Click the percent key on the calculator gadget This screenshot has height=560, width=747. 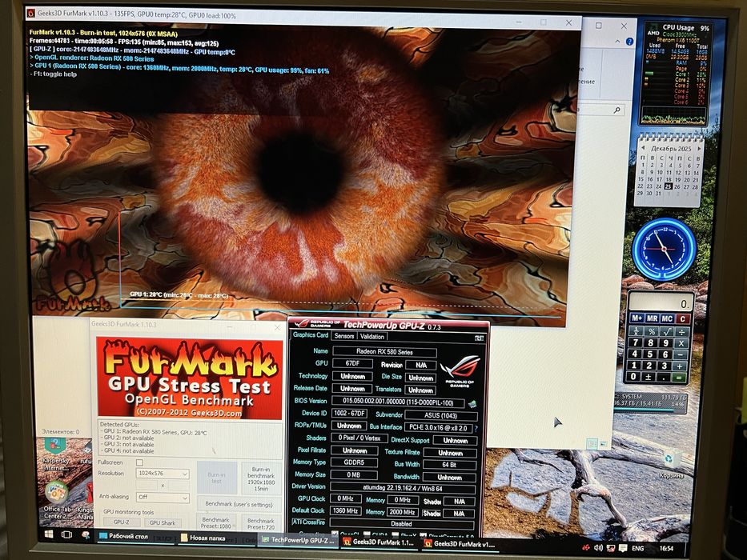point(652,331)
